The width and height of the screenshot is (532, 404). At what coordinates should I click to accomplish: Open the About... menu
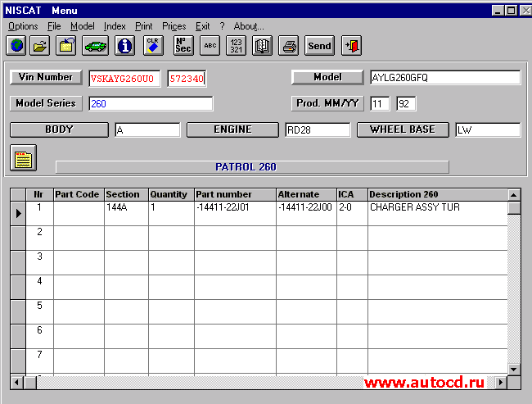[x=248, y=26]
